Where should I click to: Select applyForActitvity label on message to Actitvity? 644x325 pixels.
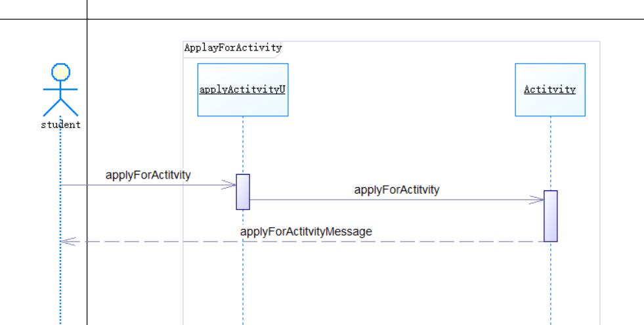[397, 190]
